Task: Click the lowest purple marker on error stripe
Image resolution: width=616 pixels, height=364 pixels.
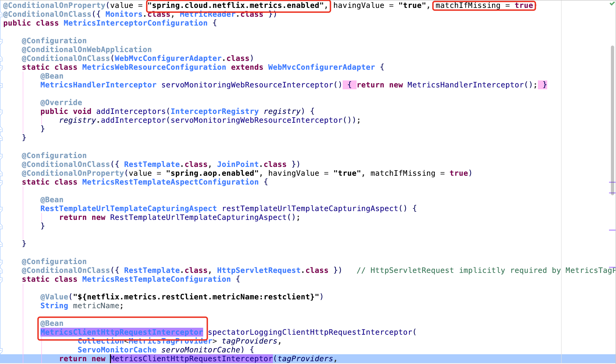Action: [612, 267]
